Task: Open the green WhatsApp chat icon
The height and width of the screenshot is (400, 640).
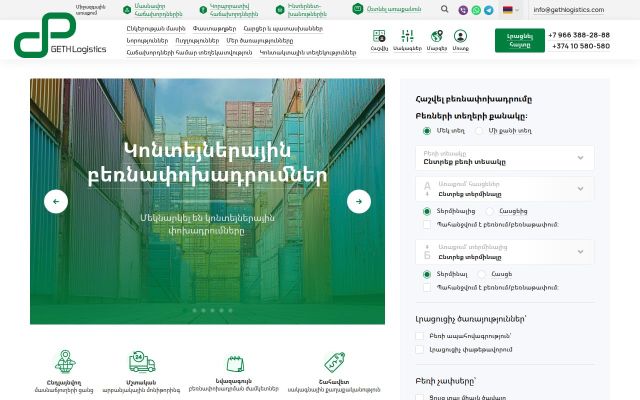Action: 476,10
